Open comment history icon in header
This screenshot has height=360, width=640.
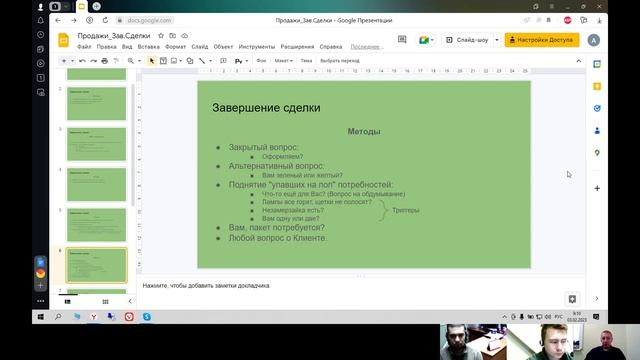[402, 40]
